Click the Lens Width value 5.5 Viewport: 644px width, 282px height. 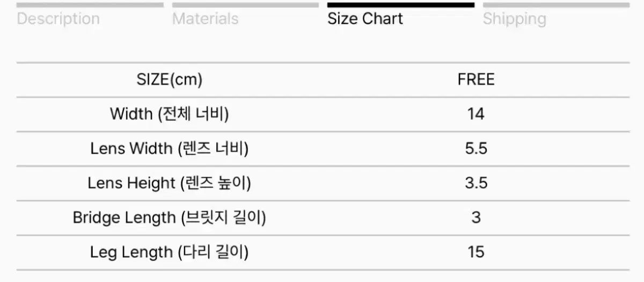pyautogui.click(x=476, y=149)
